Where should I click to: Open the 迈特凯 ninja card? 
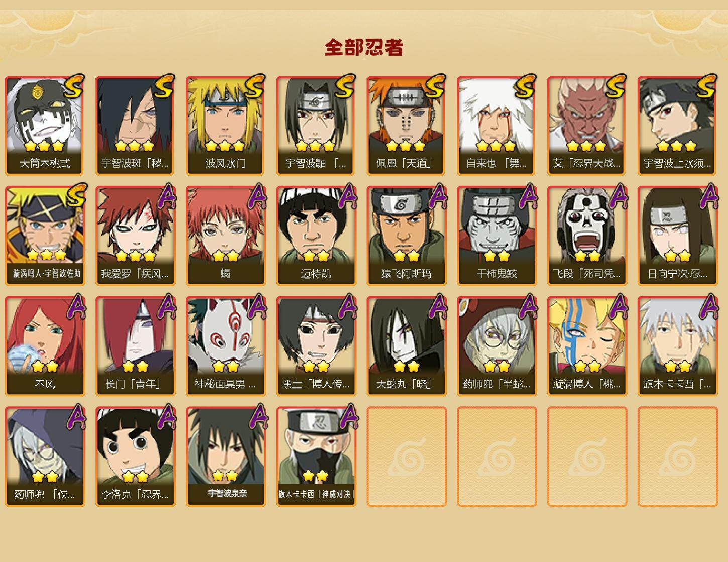pyautogui.click(x=316, y=236)
